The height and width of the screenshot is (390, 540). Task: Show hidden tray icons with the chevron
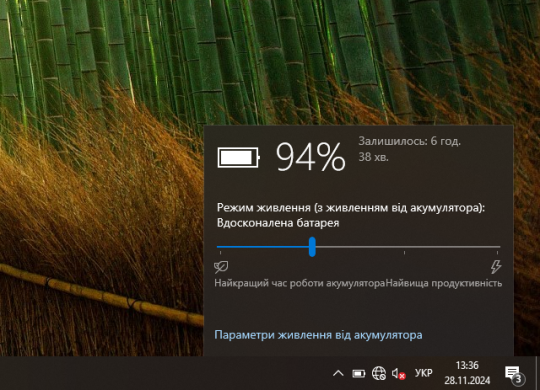click(338, 373)
